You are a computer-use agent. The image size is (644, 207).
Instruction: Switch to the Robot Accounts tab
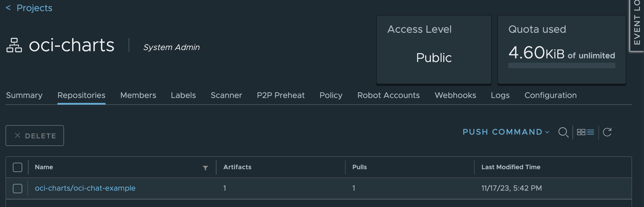(388, 95)
